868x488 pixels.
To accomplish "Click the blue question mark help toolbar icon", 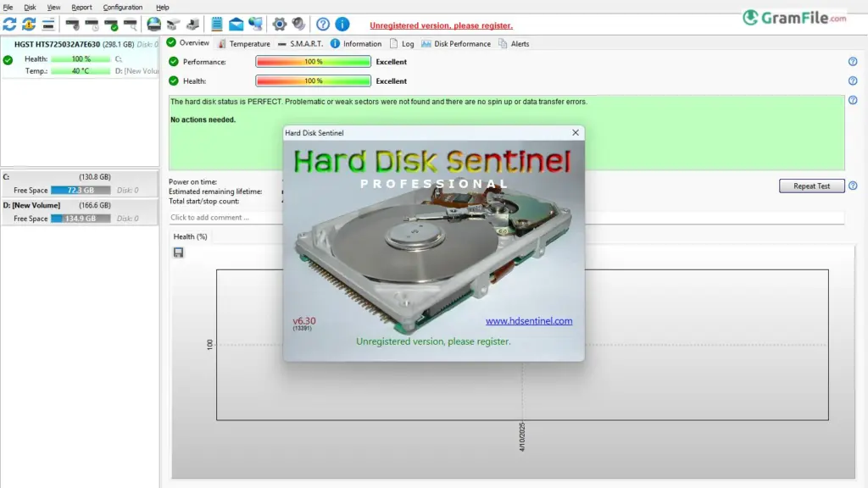I will click(323, 24).
